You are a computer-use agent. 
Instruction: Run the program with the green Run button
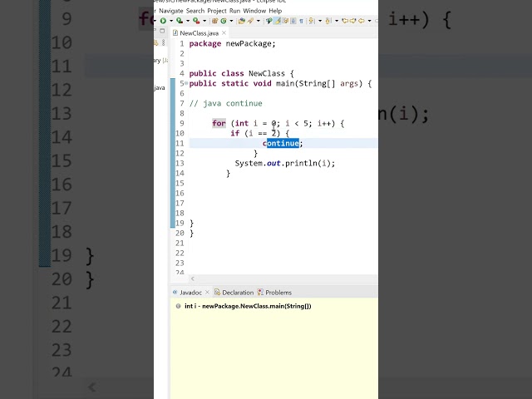[163, 21]
